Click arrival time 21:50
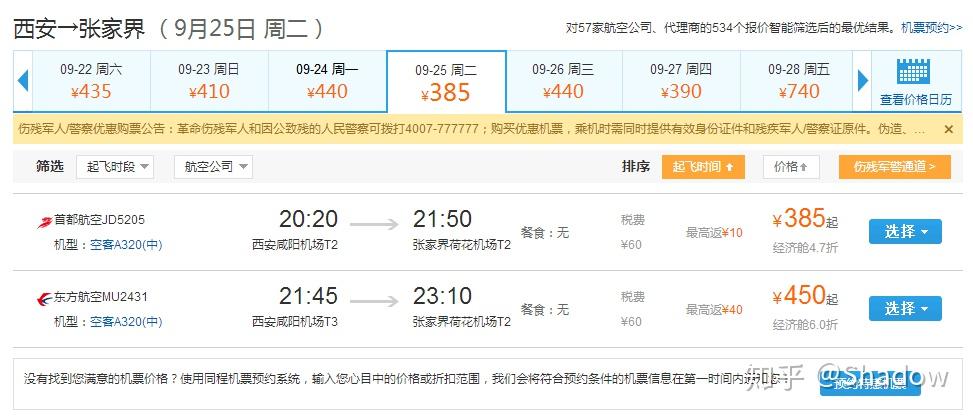 pyautogui.click(x=442, y=219)
